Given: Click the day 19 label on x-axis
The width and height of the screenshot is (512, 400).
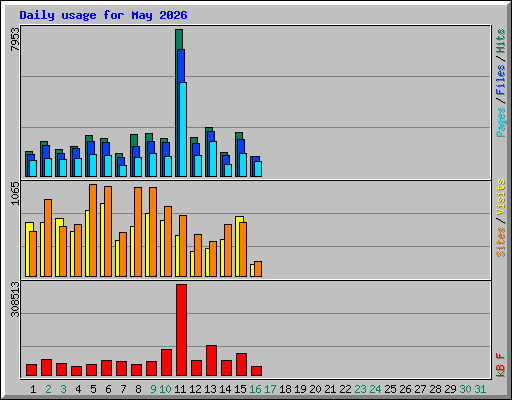Looking at the screenshot, I should point(300,389).
